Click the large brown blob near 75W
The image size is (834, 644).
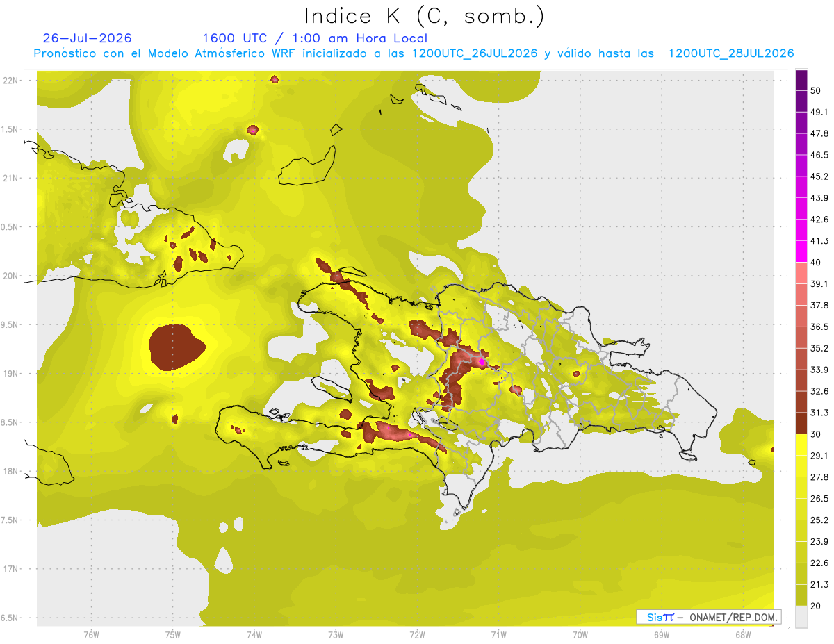(x=177, y=346)
